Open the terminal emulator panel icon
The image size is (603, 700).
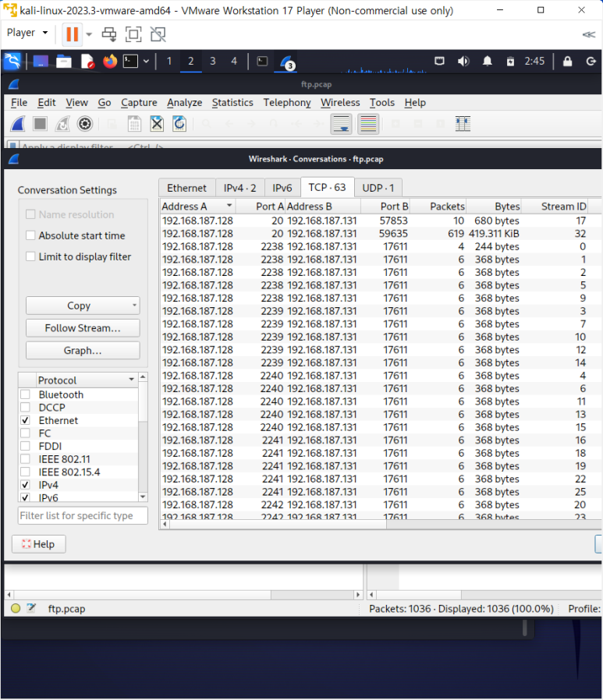130,61
